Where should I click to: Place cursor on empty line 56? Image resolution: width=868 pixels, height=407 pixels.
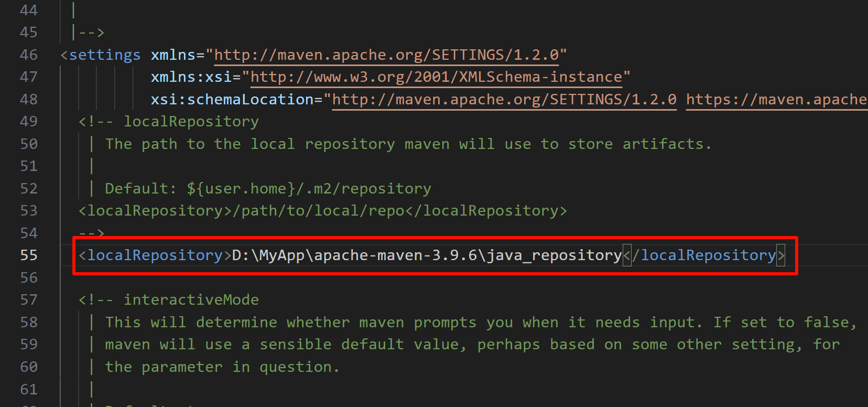(x=314, y=278)
